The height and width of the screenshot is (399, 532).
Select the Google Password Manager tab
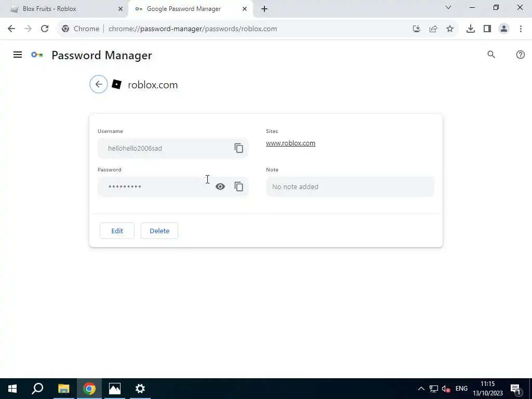[x=190, y=9]
